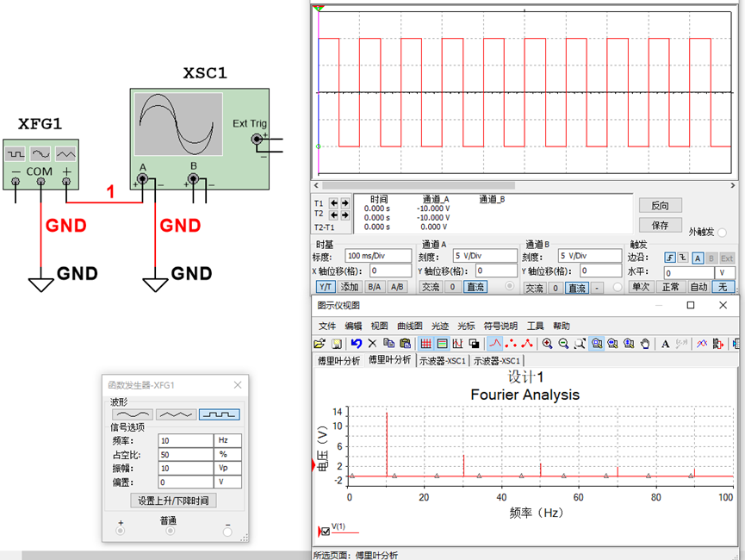Open the Hz frequency unit dropdown
Screen dimensions: 745x560
(228, 440)
